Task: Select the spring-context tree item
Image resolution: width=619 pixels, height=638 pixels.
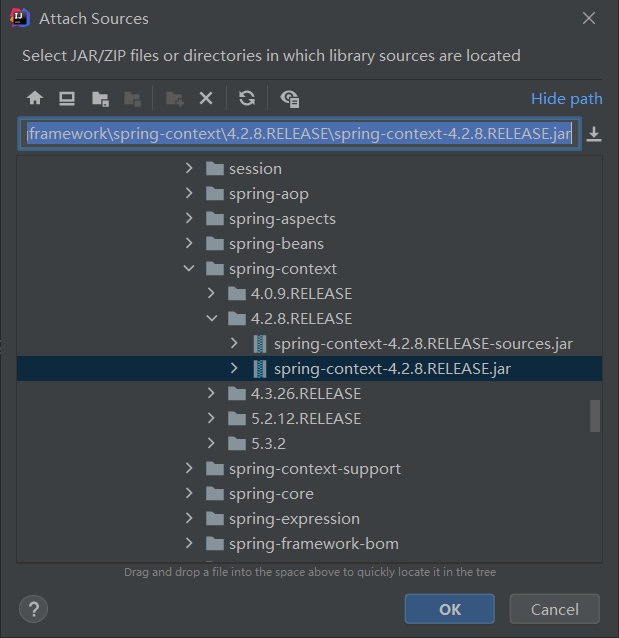Action: pyautogui.click(x=283, y=269)
